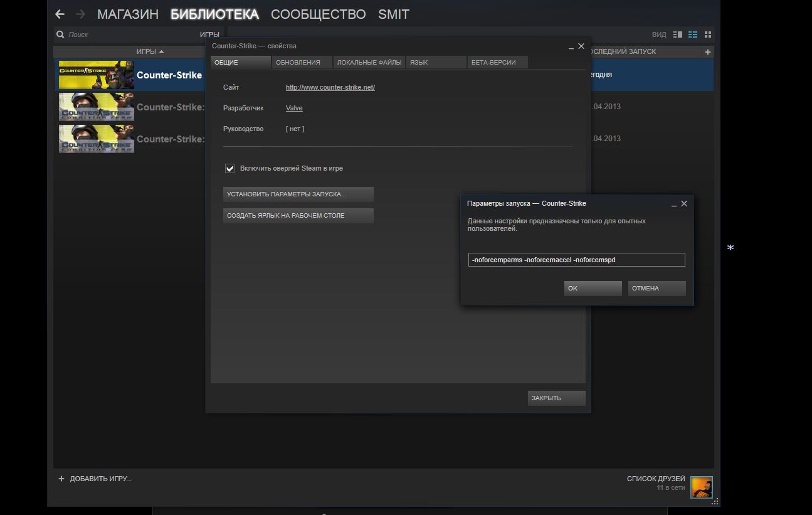812x515 pixels.
Task: Switch to the БЕТА-ВЕРСИИ tab
Action: coord(497,62)
